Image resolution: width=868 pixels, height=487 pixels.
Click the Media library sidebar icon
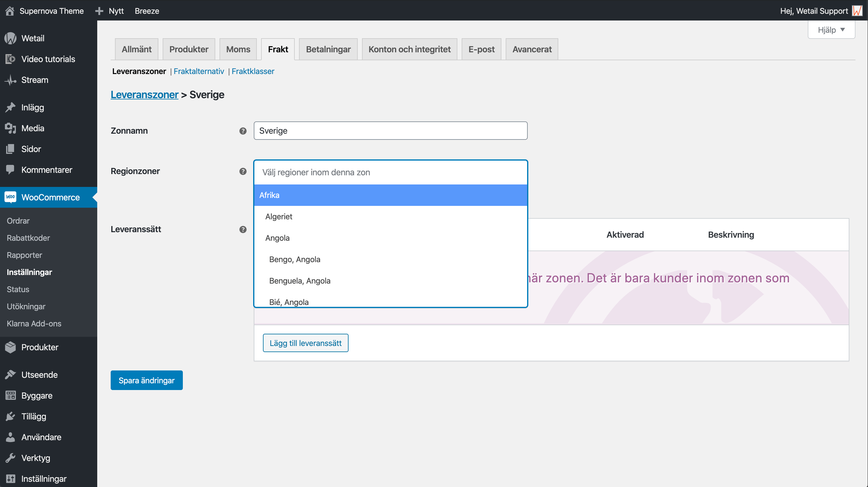click(10, 128)
